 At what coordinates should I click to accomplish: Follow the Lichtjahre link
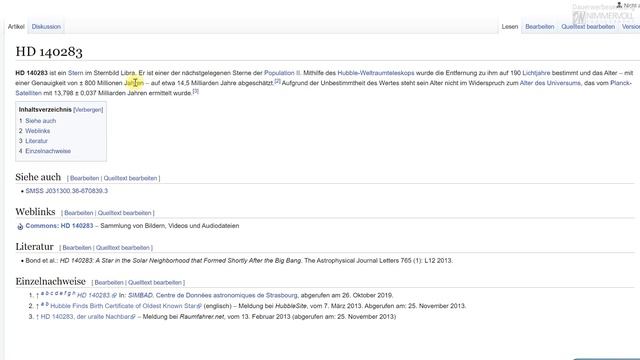click(x=536, y=73)
